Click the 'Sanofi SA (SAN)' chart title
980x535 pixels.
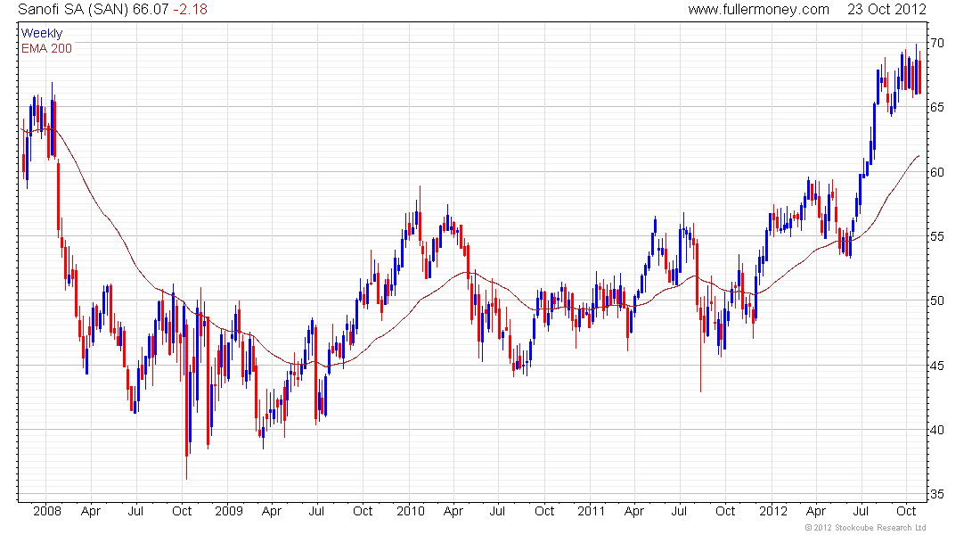[x=73, y=10]
